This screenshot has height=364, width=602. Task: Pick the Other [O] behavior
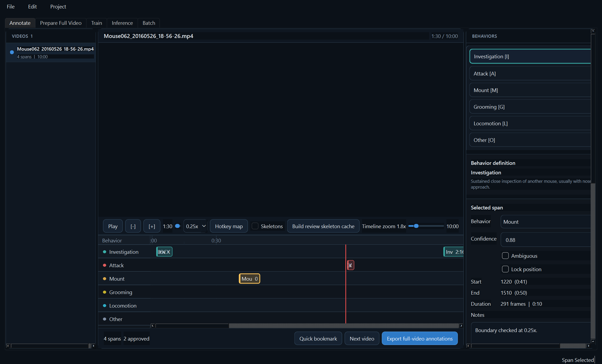(530, 140)
